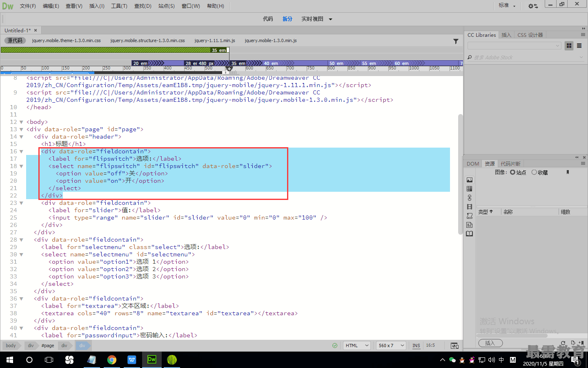Open Windows Start menu
Viewport: 588px width, 368px height.
pos(10,360)
